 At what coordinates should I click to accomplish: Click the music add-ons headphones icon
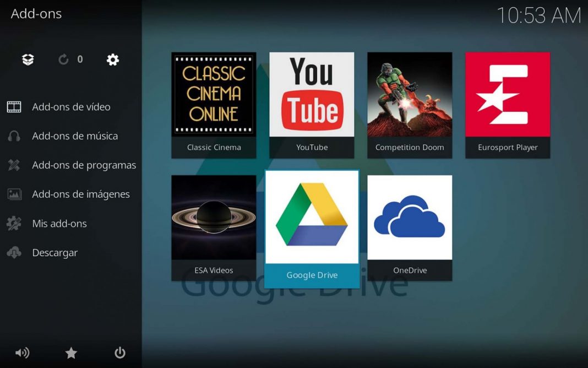(14, 136)
